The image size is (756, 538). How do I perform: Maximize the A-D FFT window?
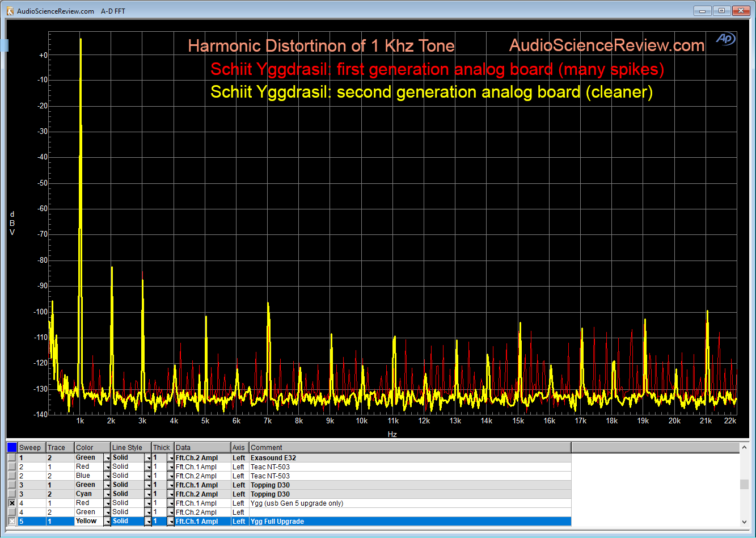coord(721,10)
